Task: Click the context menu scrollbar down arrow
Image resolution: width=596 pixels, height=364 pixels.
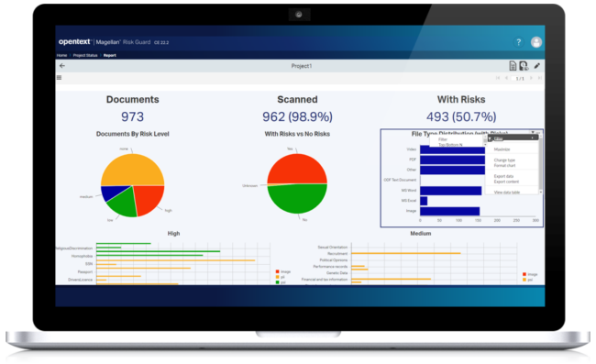Action: coord(540,193)
